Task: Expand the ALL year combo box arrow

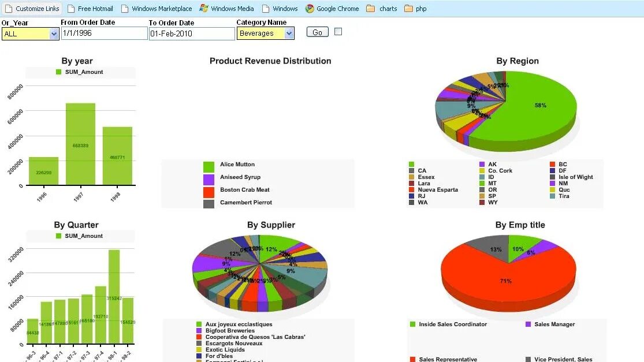Action: click(x=53, y=33)
